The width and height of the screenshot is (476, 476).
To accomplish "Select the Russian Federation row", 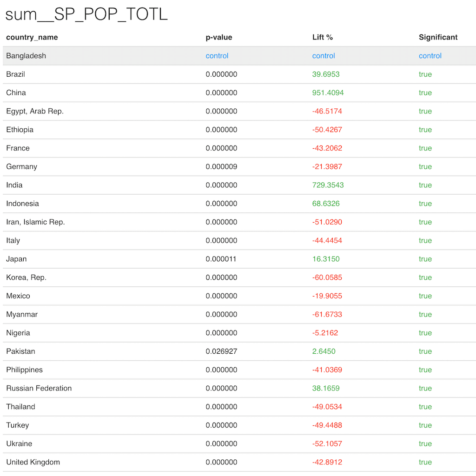I will pyautogui.click(x=39, y=388).
